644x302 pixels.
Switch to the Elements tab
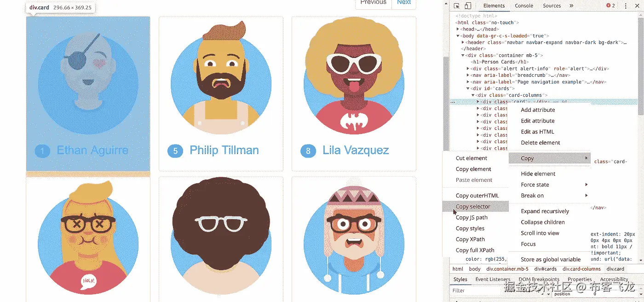pos(494,6)
